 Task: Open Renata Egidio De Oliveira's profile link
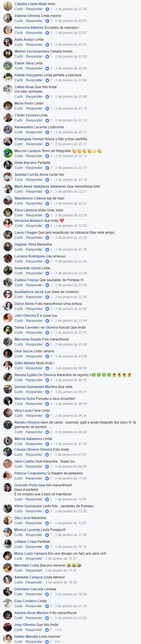35,375
